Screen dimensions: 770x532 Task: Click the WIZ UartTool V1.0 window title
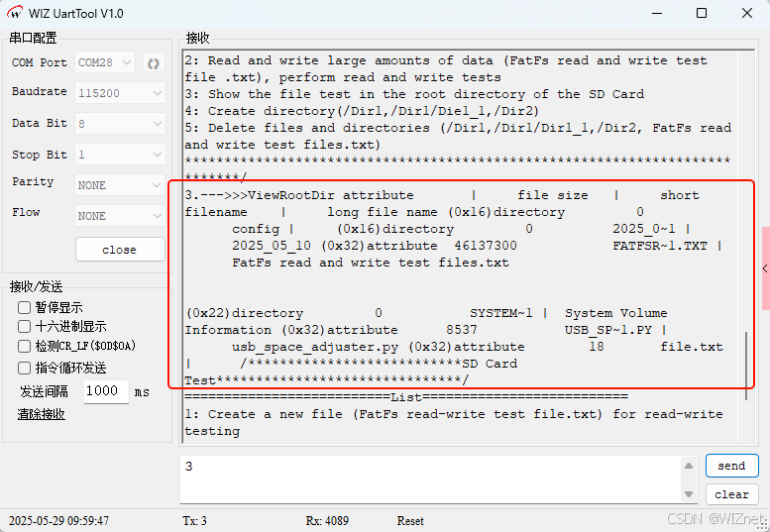coord(76,13)
